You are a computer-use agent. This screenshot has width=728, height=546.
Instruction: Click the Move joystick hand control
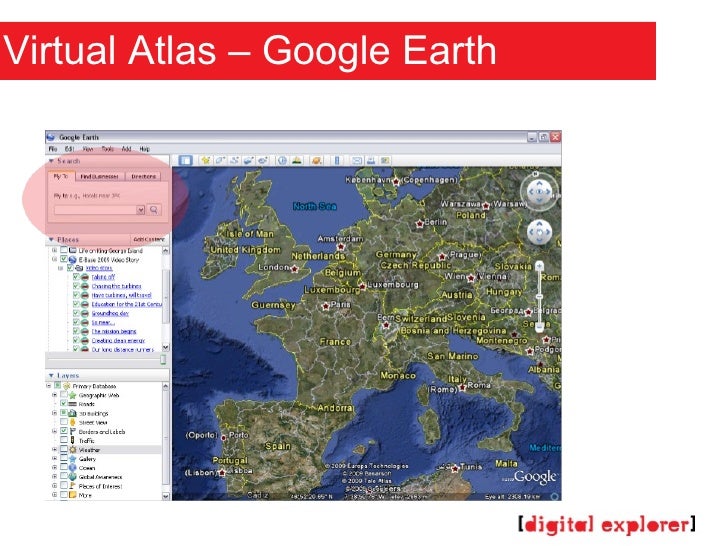(x=539, y=232)
